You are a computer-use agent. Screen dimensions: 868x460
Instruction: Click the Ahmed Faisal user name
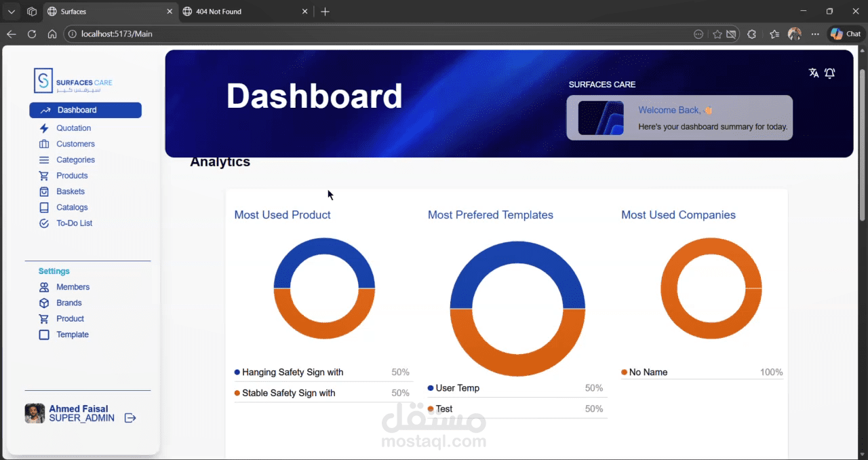pos(79,409)
